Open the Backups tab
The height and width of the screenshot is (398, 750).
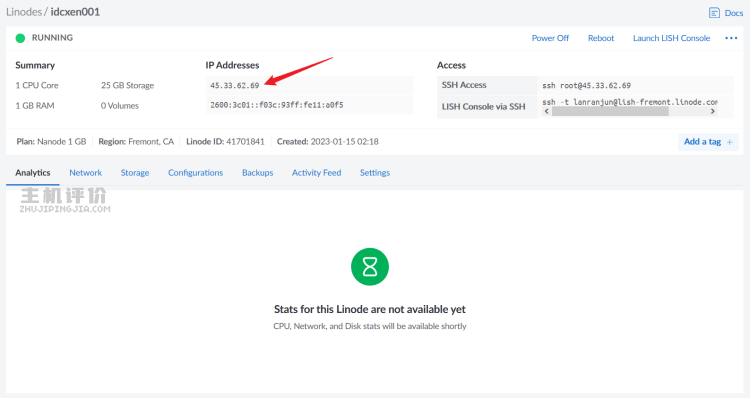pyautogui.click(x=257, y=173)
